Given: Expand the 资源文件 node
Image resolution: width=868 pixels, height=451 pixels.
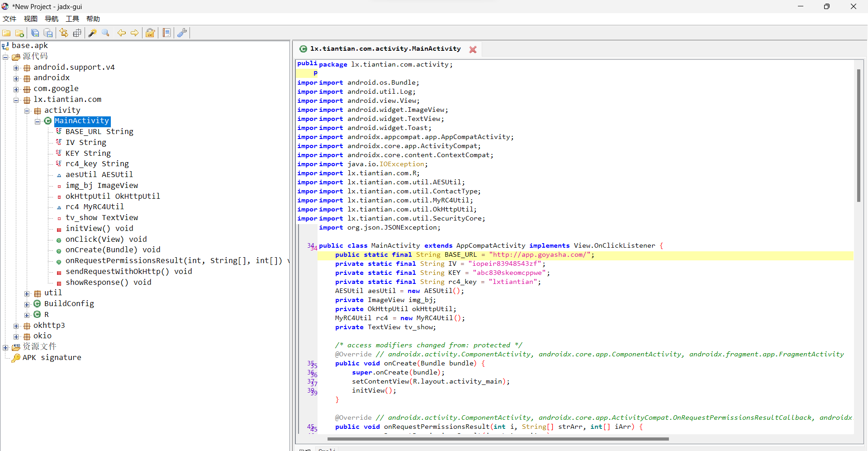Looking at the screenshot, I should coord(5,348).
